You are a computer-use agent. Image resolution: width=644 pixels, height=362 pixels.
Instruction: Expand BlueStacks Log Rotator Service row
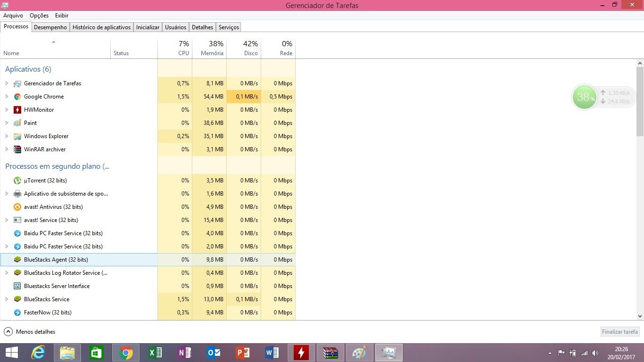(7, 273)
